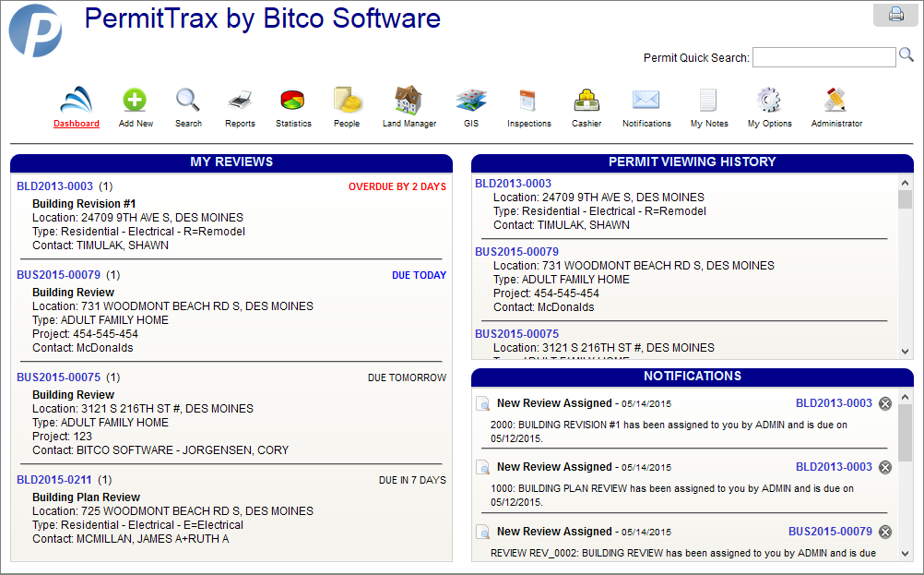Screen dimensions: 924x575
Task: Click the Cashier menu label
Action: [x=586, y=124]
